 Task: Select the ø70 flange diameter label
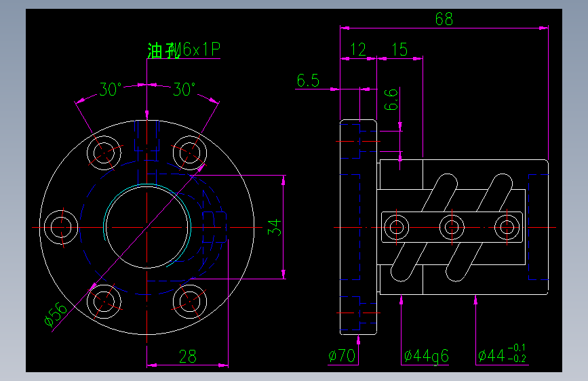pos(342,356)
